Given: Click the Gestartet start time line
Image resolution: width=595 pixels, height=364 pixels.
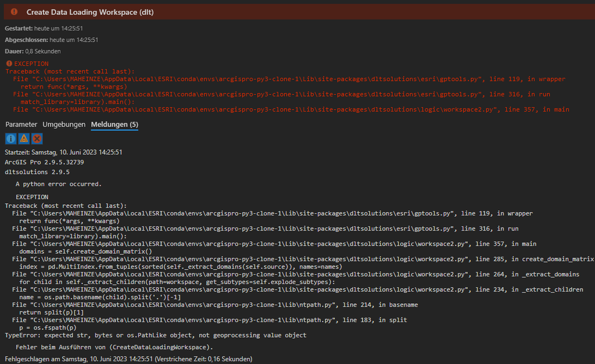Looking at the screenshot, I should (52, 28).
